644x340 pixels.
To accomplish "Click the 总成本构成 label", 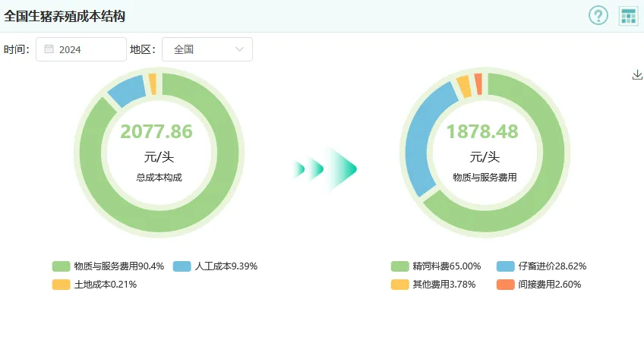I will 159,178.
